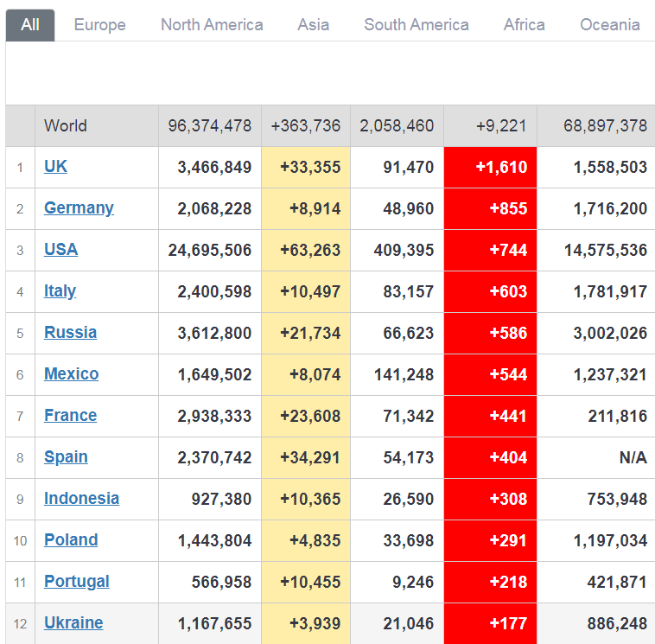Open the Indonesia link
This screenshot has height=644, width=655.
coord(81,499)
